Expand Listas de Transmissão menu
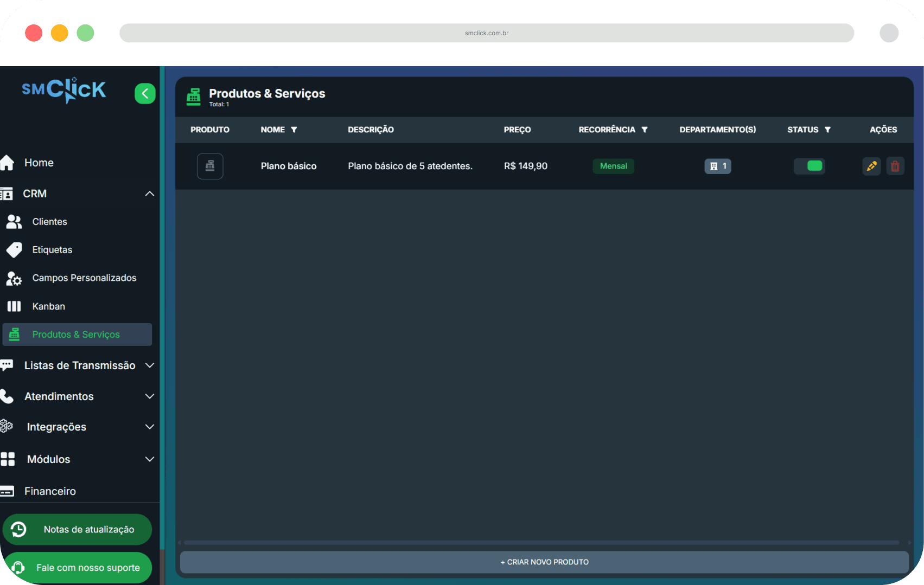The width and height of the screenshot is (924, 585). (149, 365)
